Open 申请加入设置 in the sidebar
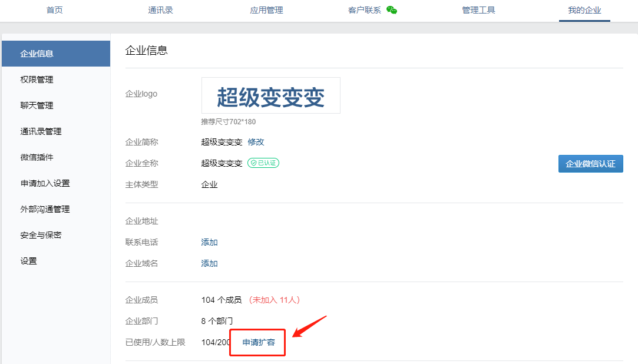 (45, 183)
